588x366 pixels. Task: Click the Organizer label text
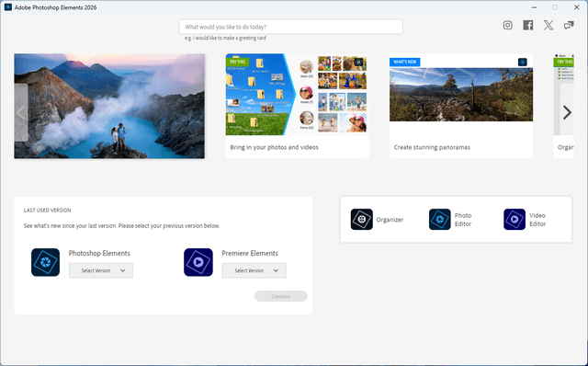390,220
